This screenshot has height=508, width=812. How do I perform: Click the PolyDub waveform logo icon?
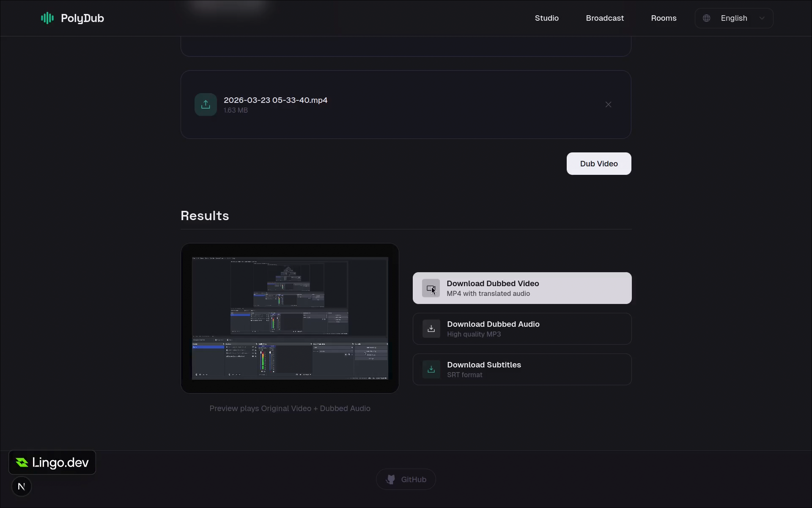[x=47, y=18]
